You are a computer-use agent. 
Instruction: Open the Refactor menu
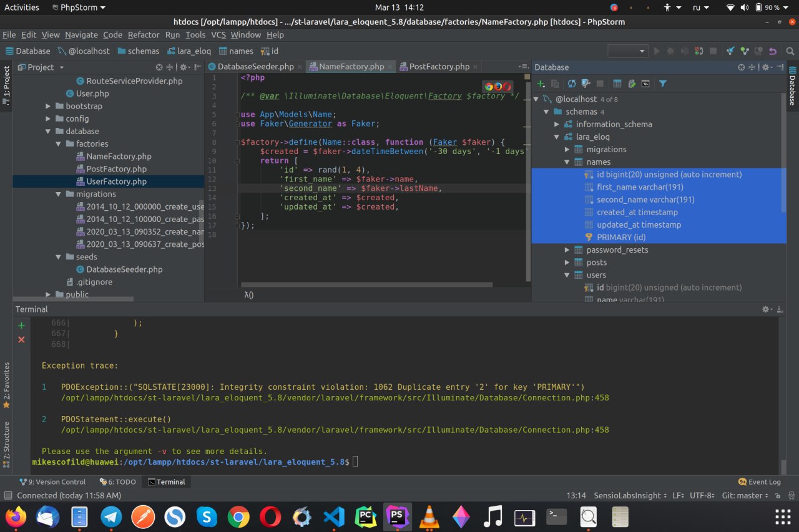pyautogui.click(x=144, y=35)
